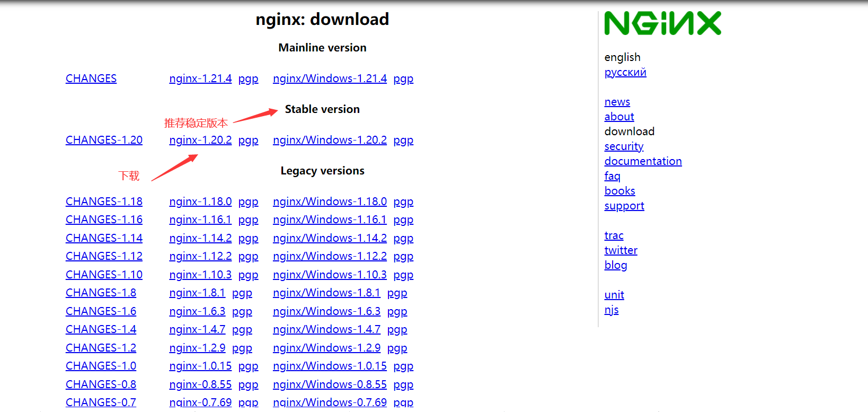Switch language to русский
Screen dimensions: 868x412
pyautogui.click(x=625, y=72)
